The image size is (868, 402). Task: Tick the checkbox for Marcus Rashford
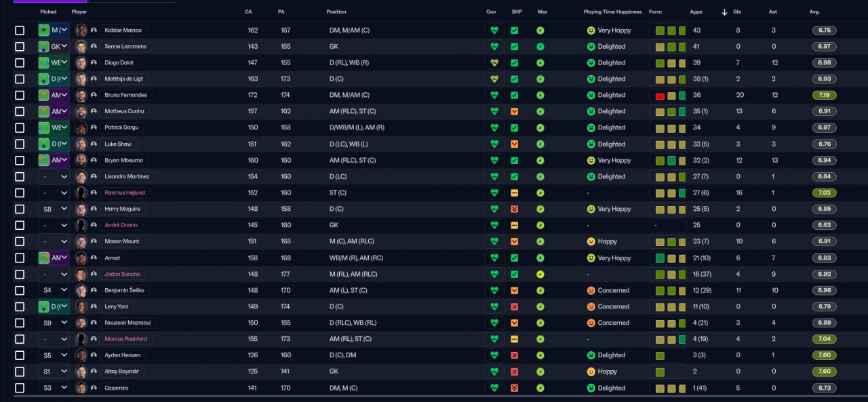coord(20,340)
